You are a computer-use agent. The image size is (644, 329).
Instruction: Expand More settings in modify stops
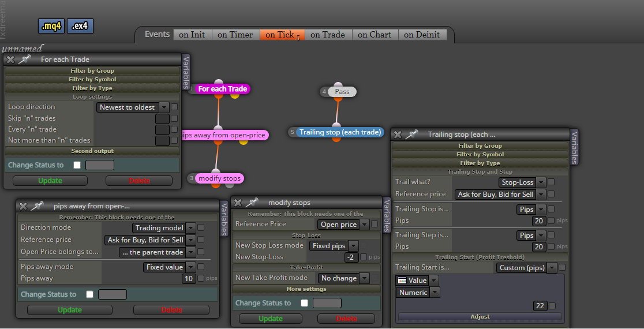pos(306,289)
